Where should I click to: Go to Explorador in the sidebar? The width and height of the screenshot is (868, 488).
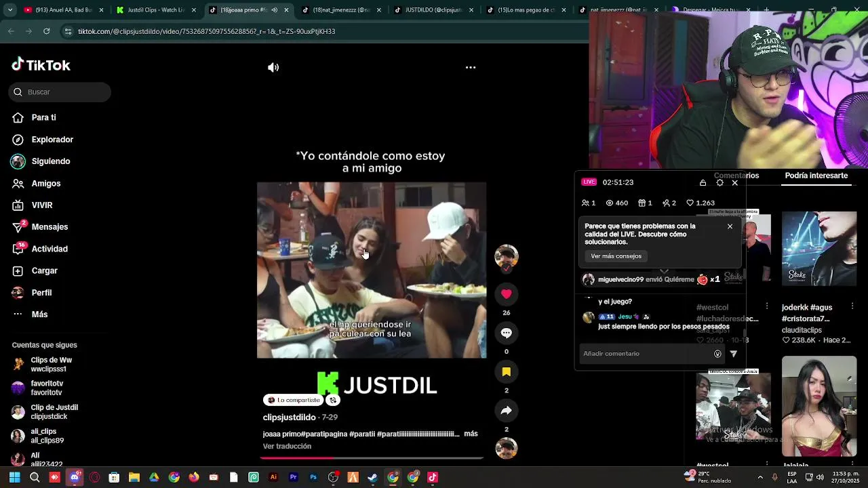(52, 140)
